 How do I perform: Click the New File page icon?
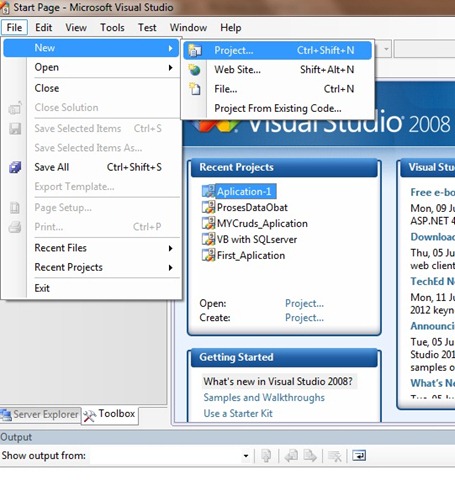click(x=195, y=89)
